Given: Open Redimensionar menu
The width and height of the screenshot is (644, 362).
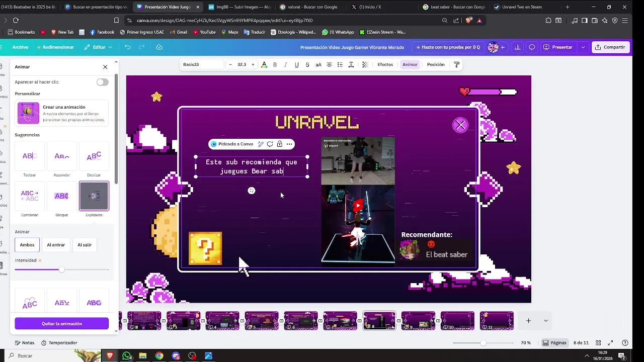Looking at the screenshot, I should coord(55,47).
